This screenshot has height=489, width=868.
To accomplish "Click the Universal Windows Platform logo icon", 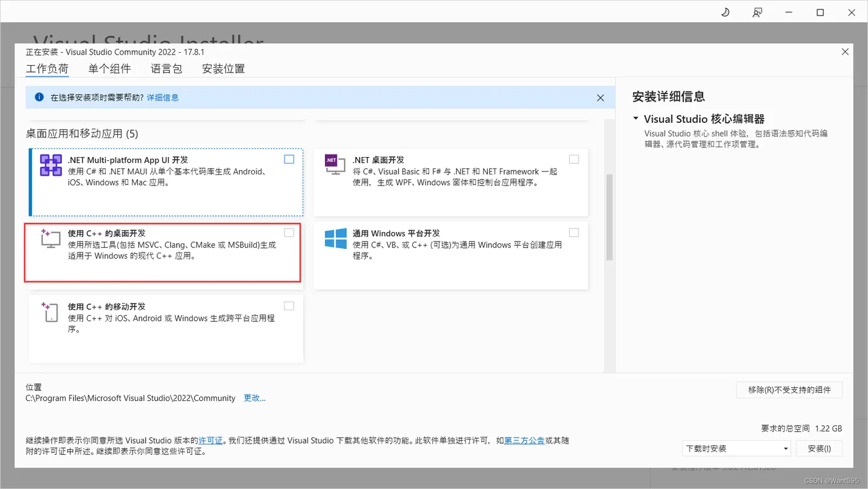I will point(335,238).
